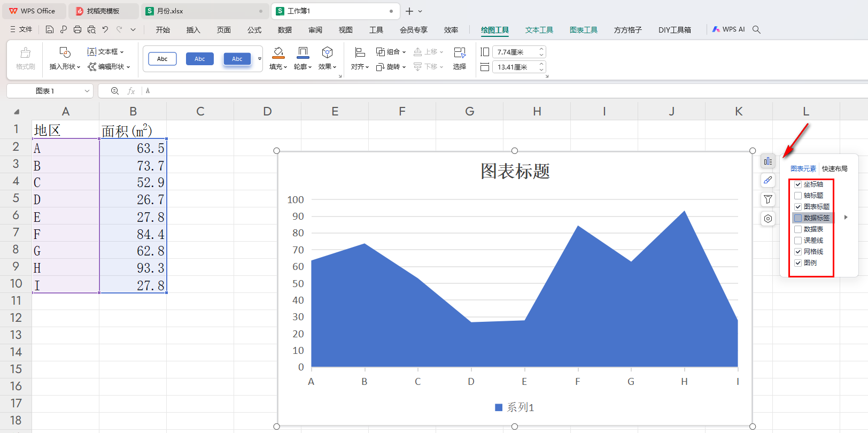Click the insert shape 插入形状 icon

pos(65,52)
